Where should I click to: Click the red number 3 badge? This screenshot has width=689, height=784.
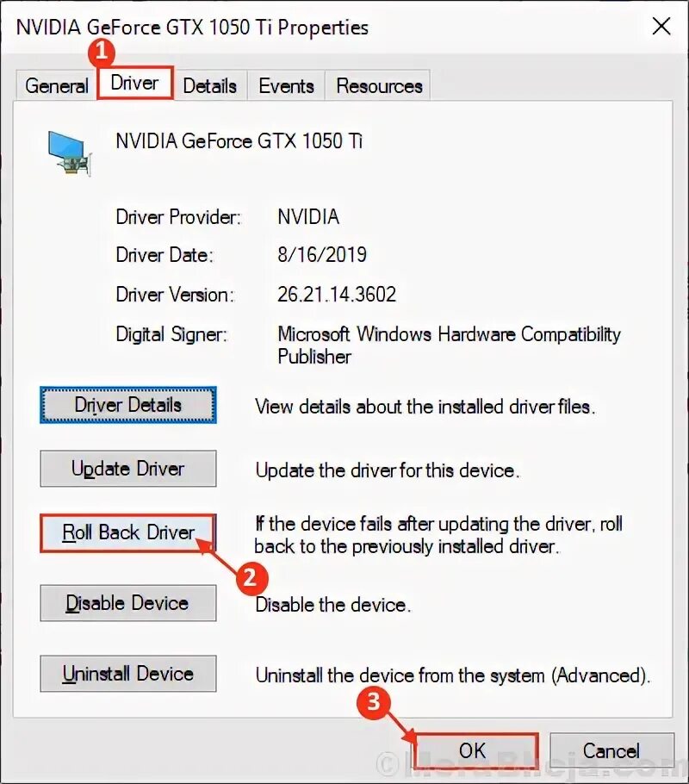pyautogui.click(x=374, y=702)
